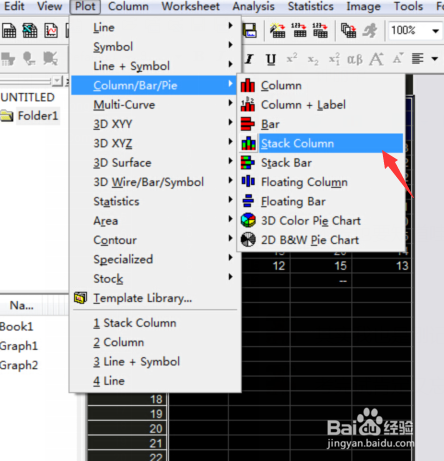
Task: Apply super-subscript formatting button
Action: tap(334, 59)
